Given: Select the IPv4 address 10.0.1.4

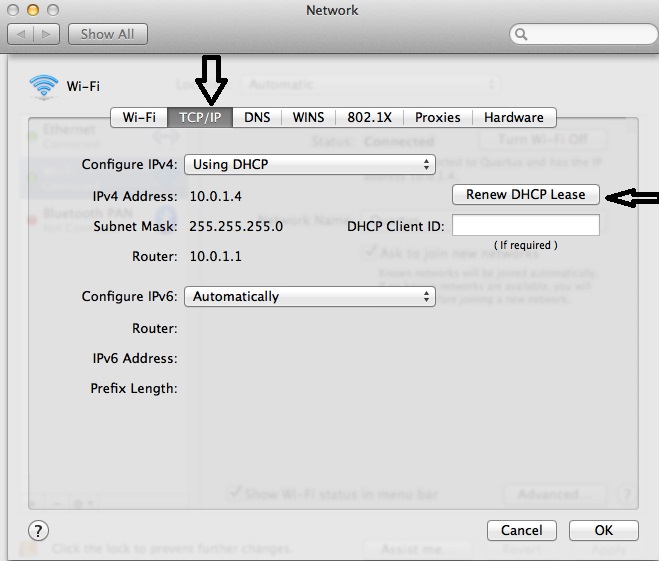Looking at the screenshot, I should coord(216,196).
